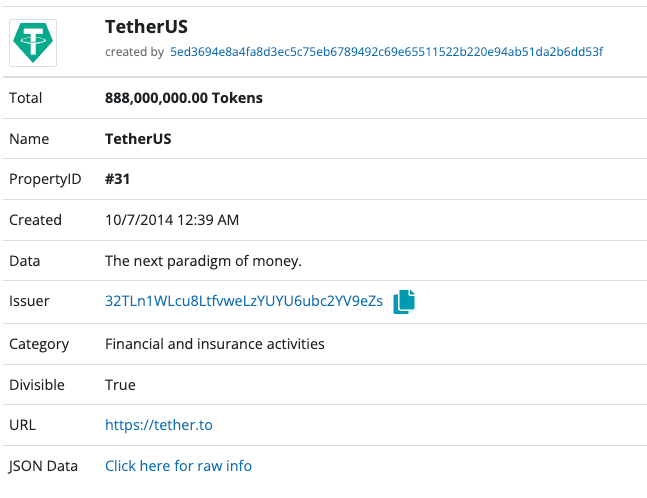Click the URL row label

(23, 425)
